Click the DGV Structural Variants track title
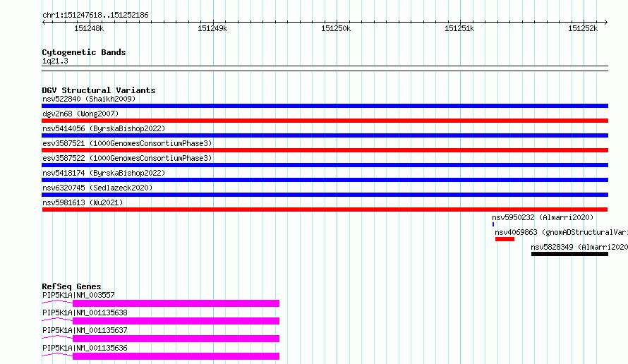Screen dimensions: 628x364 tap(99, 90)
